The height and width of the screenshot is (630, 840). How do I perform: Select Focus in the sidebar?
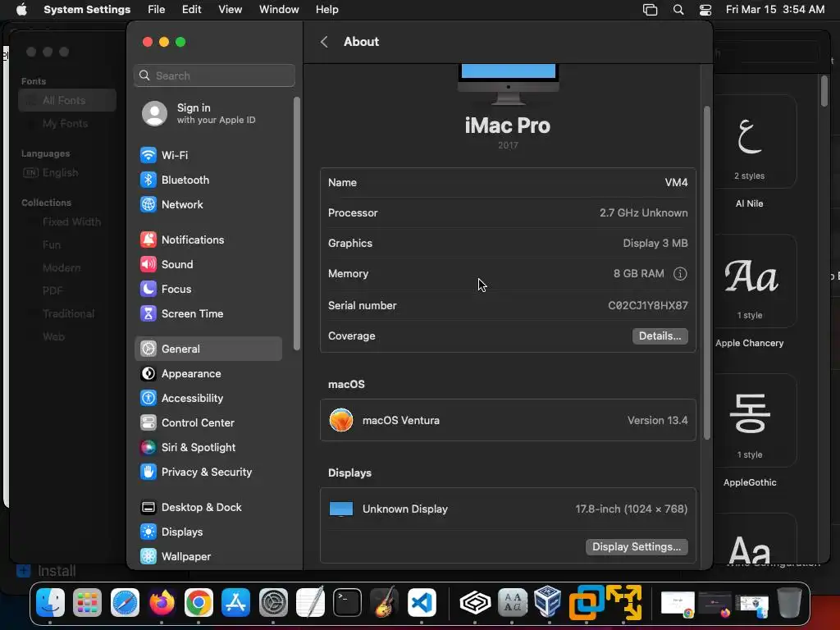(x=208, y=290)
